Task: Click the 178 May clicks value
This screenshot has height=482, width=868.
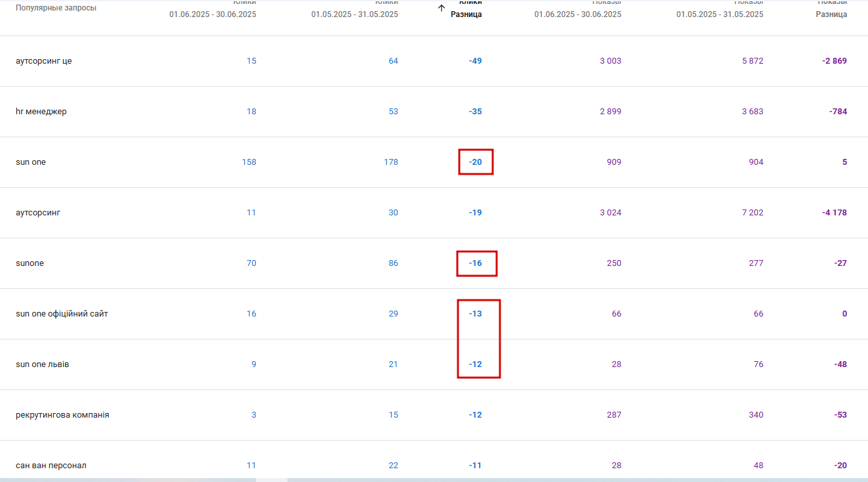Action: click(391, 162)
